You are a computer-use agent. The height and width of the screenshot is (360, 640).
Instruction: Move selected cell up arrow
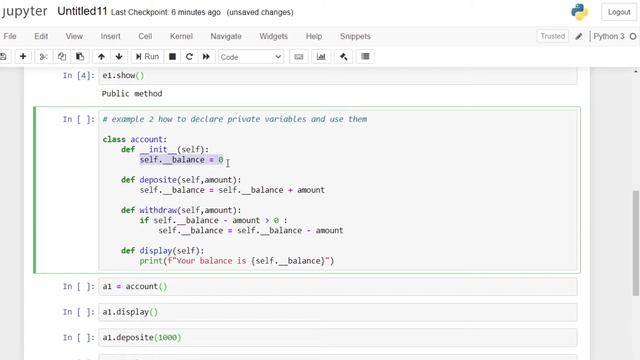coord(101,57)
